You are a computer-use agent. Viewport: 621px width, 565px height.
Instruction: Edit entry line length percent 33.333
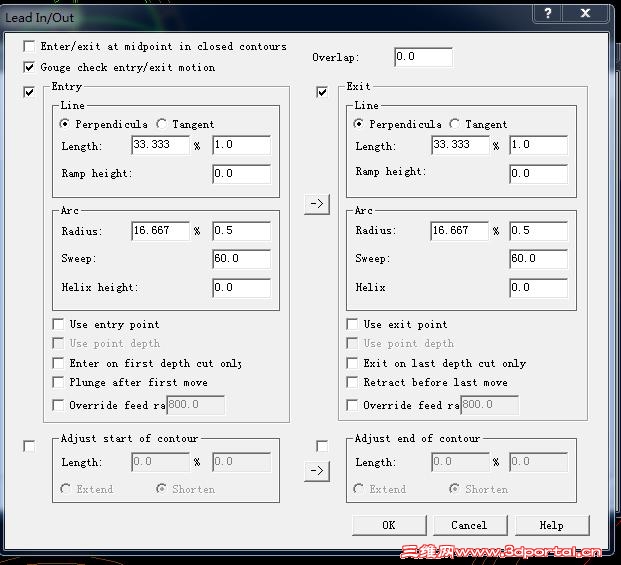[x=160, y=145]
